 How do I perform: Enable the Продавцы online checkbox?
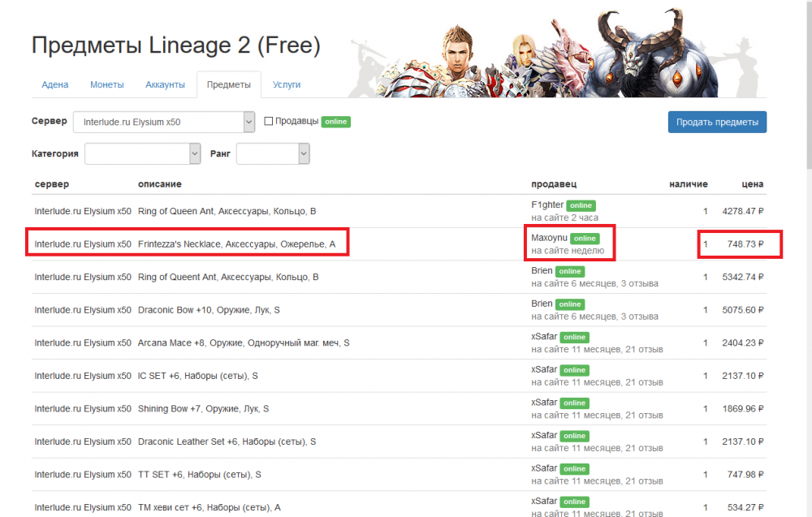[x=269, y=122]
